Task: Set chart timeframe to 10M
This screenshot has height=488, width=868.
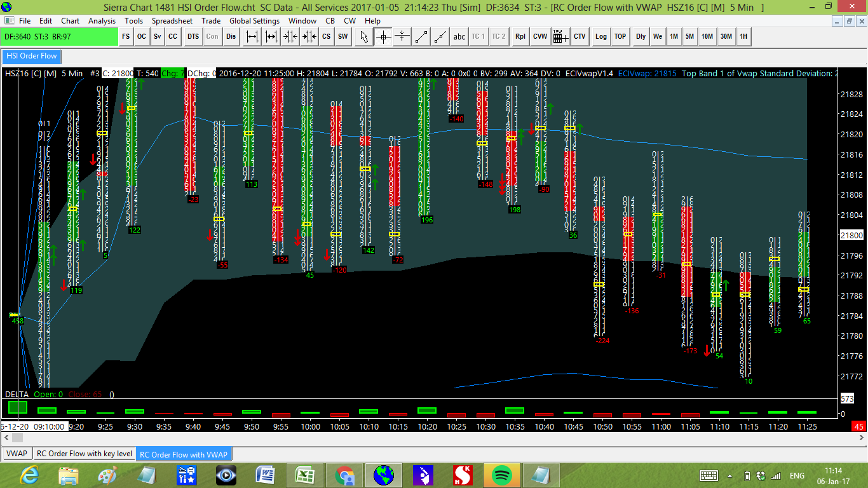Action: point(707,37)
